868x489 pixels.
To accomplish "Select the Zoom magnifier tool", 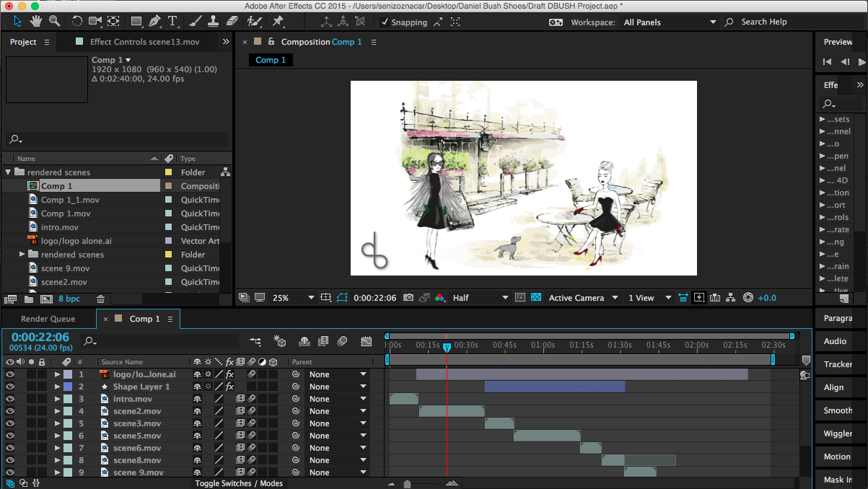I will click(x=54, y=21).
